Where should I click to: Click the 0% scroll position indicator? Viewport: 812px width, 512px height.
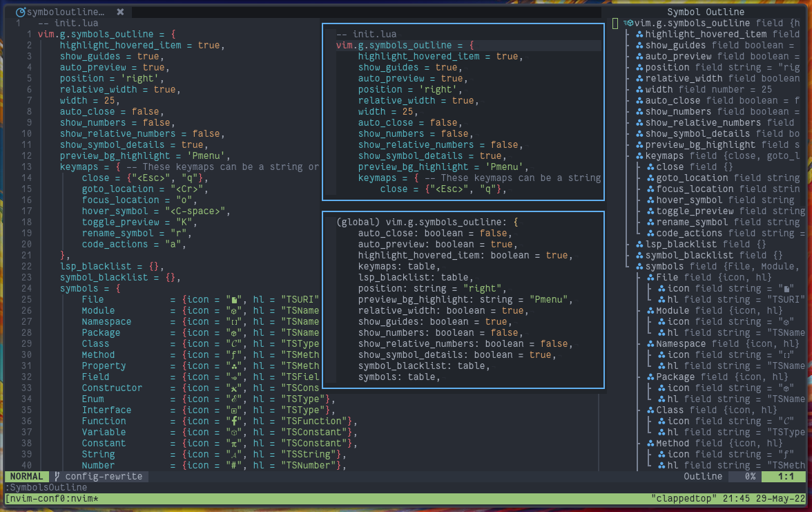pos(750,476)
